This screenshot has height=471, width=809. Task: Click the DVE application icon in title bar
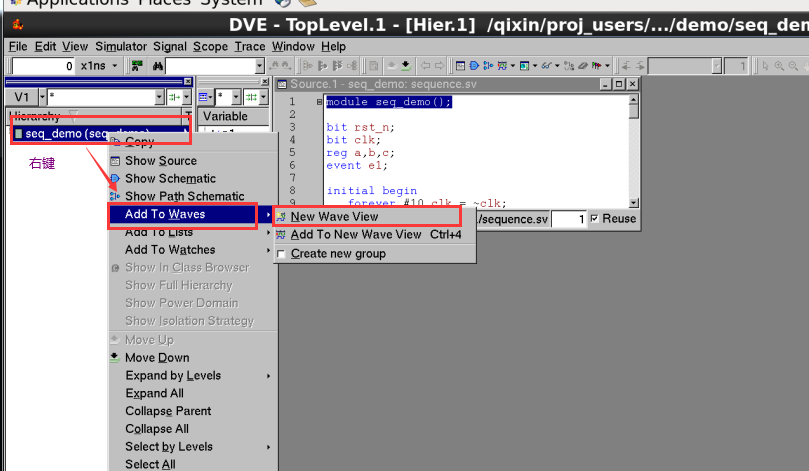coord(18,24)
